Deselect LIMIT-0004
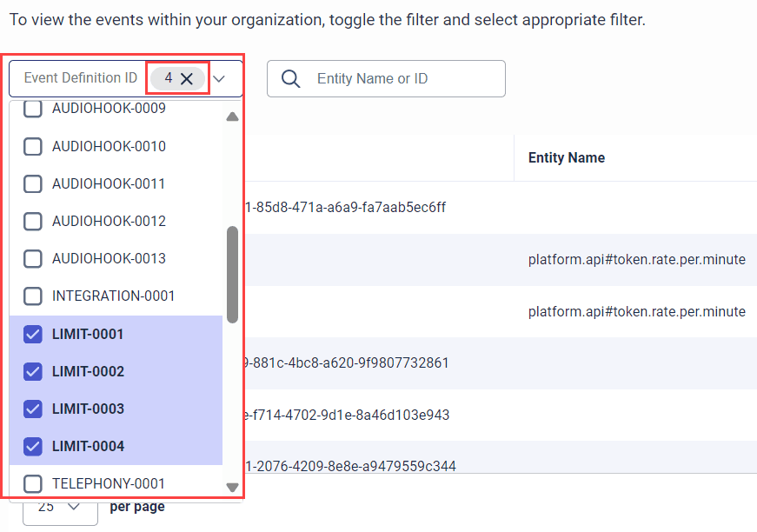Viewport: 757px width, 532px height. 32,446
